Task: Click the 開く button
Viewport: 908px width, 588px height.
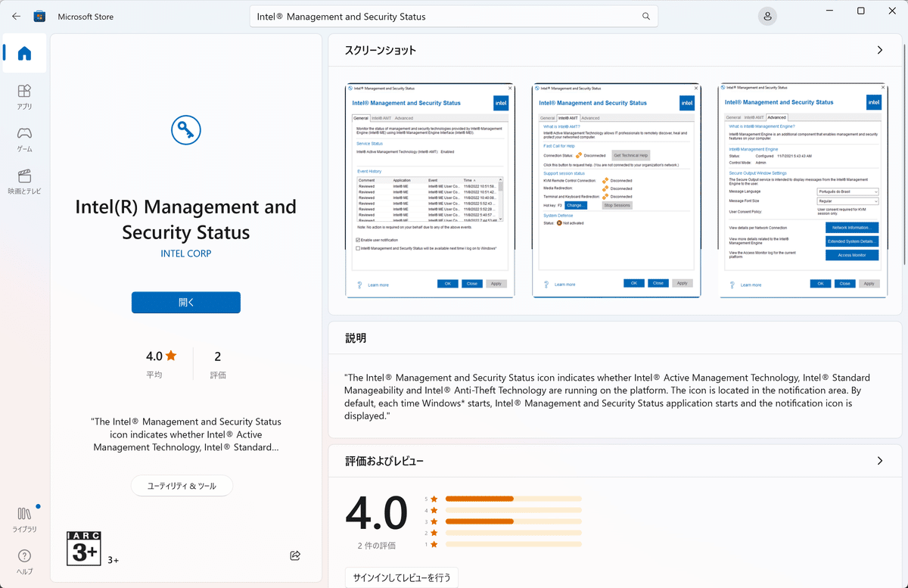Action: tap(186, 302)
